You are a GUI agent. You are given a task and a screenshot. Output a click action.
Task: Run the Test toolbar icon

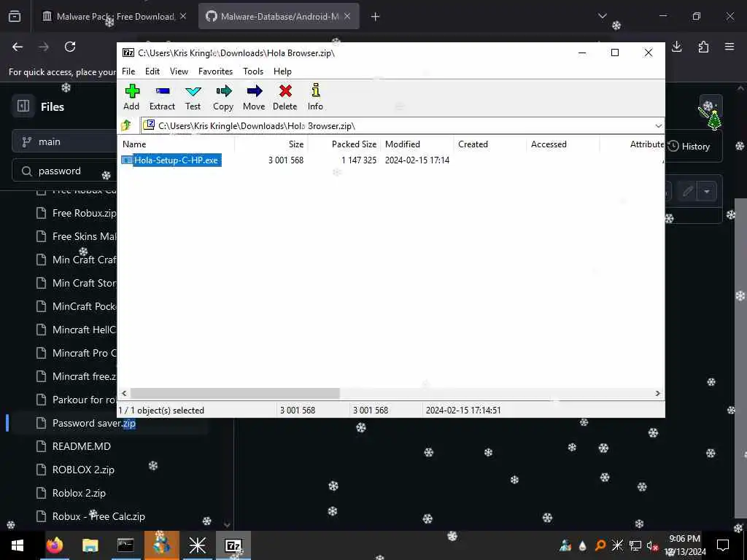193,97
